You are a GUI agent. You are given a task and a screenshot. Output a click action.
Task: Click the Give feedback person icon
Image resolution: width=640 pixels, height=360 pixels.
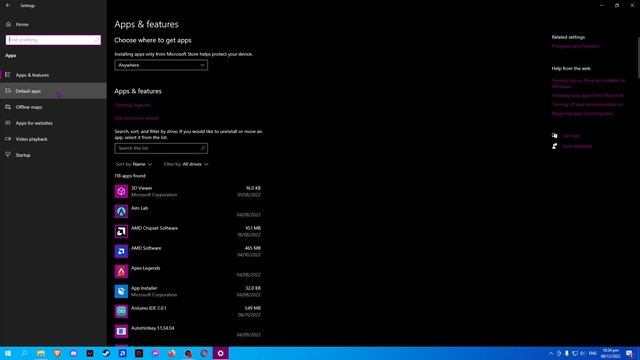[555, 146]
